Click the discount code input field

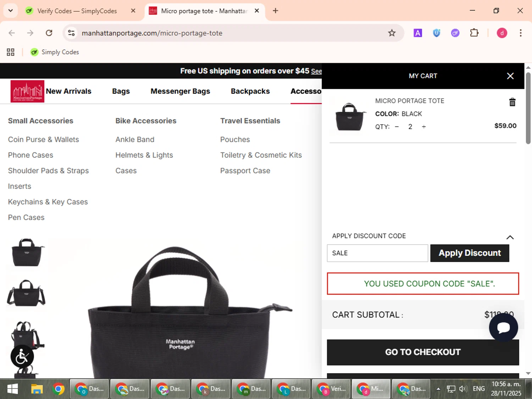377,253
